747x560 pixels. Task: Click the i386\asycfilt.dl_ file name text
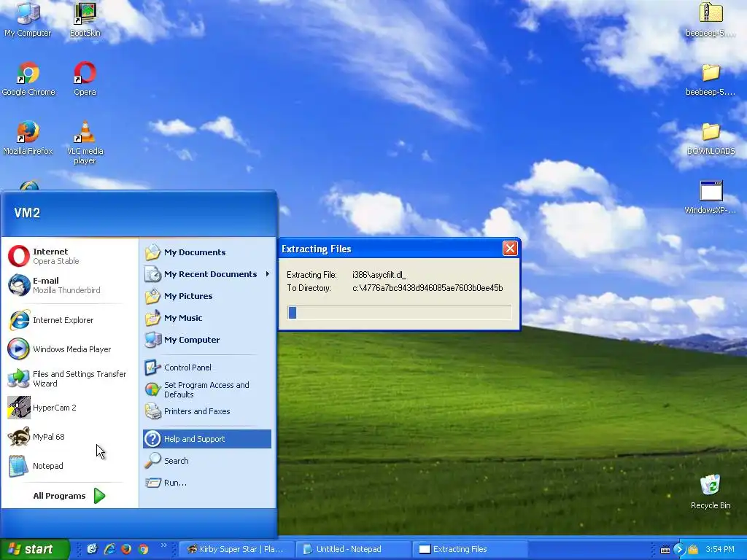pyautogui.click(x=379, y=275)
